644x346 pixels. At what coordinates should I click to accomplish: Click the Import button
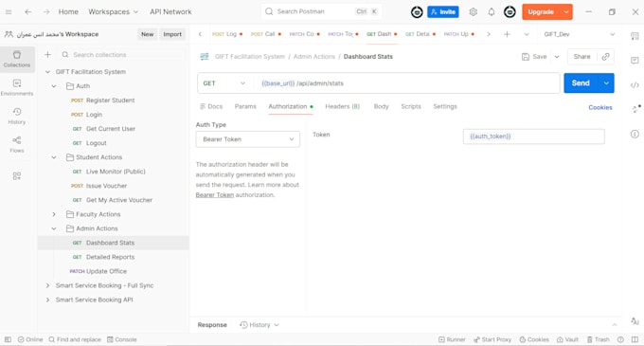tap(172, 34)
